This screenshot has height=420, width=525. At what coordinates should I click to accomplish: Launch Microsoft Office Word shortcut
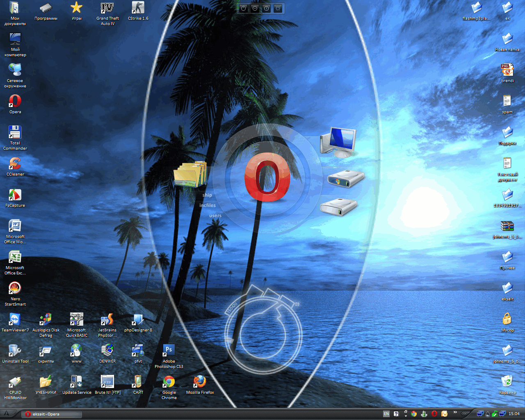point(15,231)
